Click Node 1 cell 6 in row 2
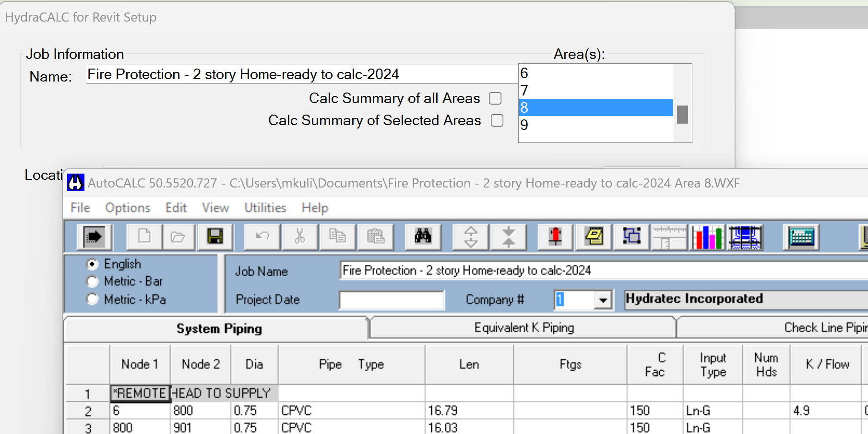Screen dimensions: 868x434 [x=140, y=411]
